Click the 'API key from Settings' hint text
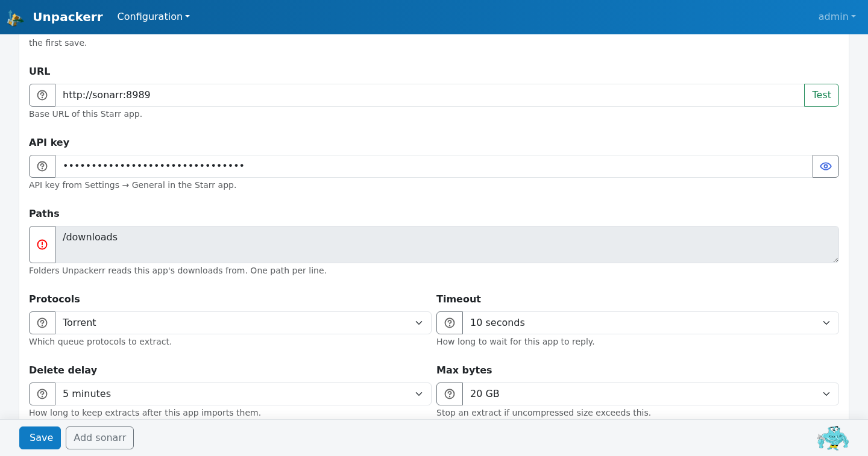 pyautogui.click(x=133, y=185)
